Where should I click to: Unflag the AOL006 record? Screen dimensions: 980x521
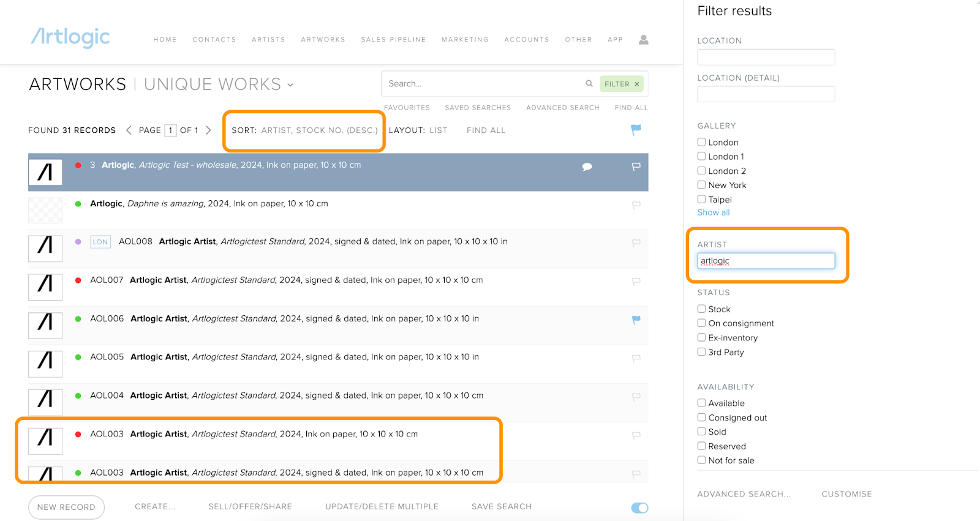[x=636, y=319]
